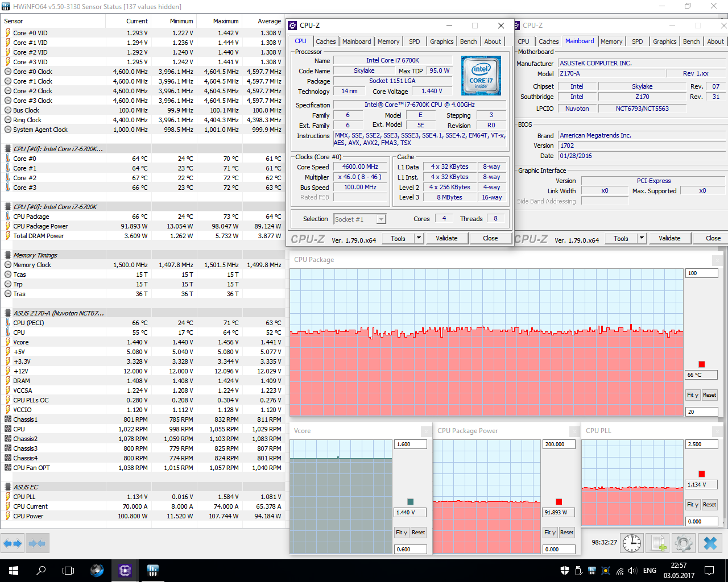This screenshot has height=582, width=728.
Task: Click the Intel Core i7 logo in CPU-Z
Action: coord(481,76)
